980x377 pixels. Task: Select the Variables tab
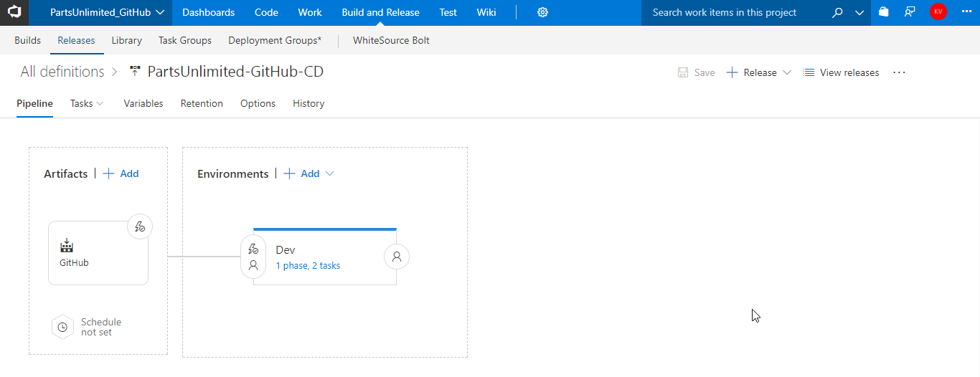(x=143, y=103)
